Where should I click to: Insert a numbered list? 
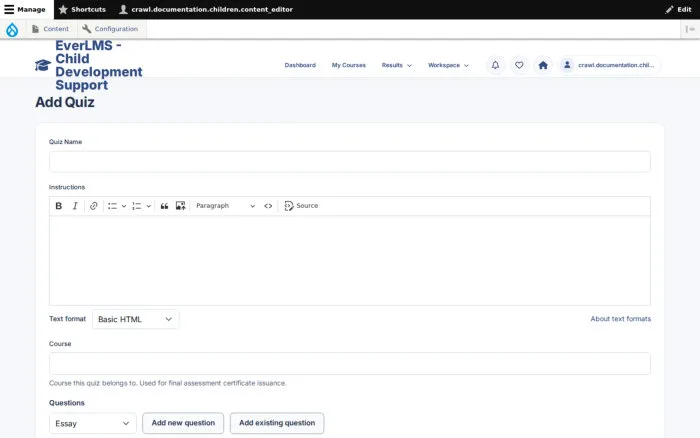[x=137, y=206]
